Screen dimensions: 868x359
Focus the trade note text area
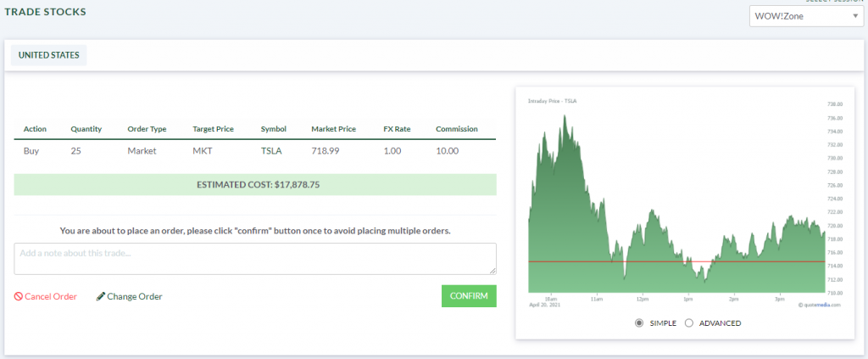tap(255, 259)
